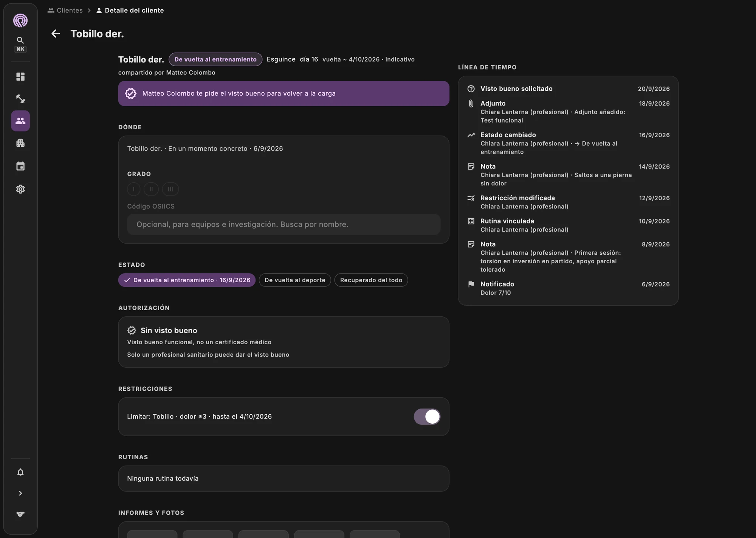Open the building icon in sidebar

point(20,143)
